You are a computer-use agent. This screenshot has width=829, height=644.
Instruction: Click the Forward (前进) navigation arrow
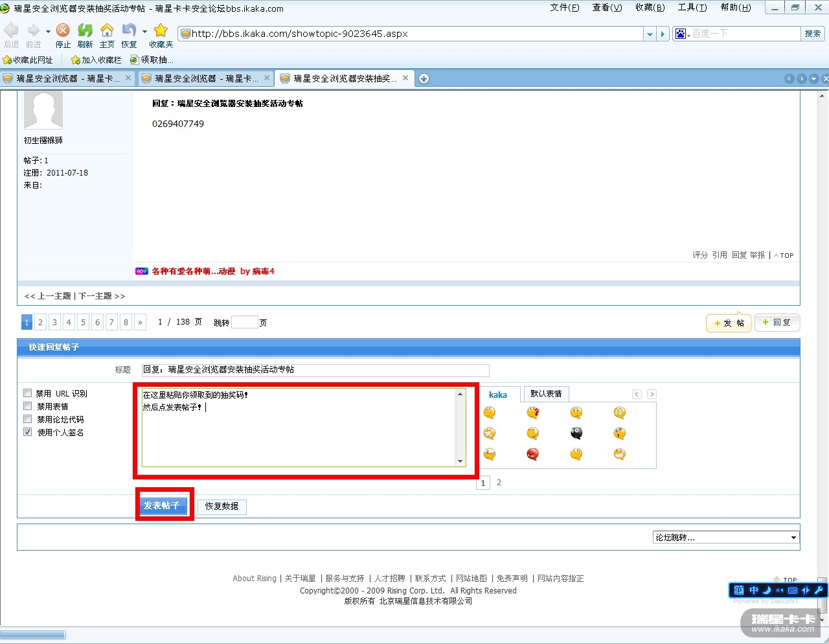pos(34,30)
